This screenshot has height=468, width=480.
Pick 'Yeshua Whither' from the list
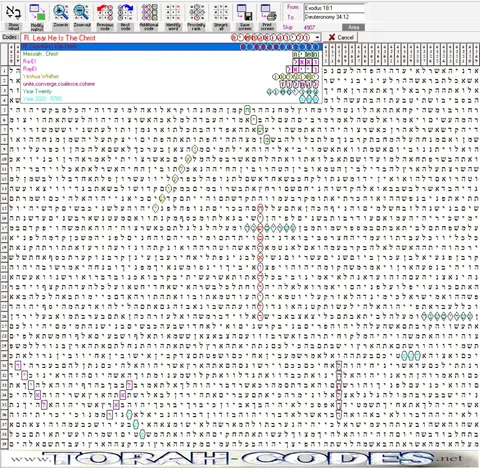point(171,76)
